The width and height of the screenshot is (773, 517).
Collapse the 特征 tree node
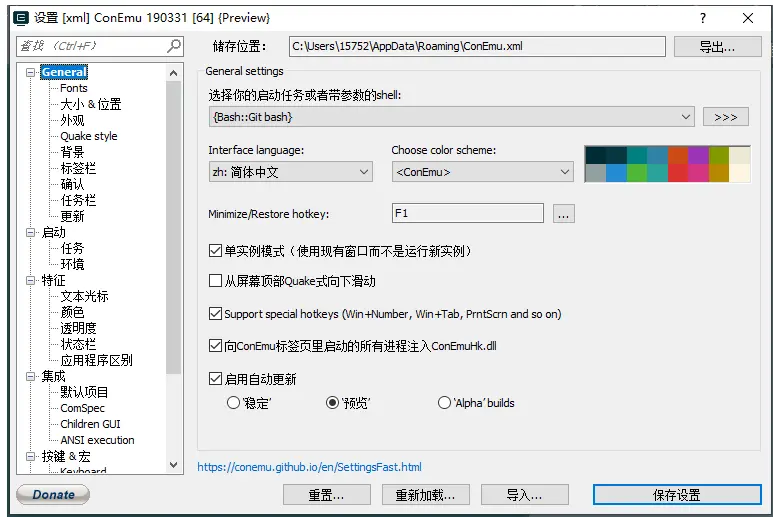coord(31,280)
